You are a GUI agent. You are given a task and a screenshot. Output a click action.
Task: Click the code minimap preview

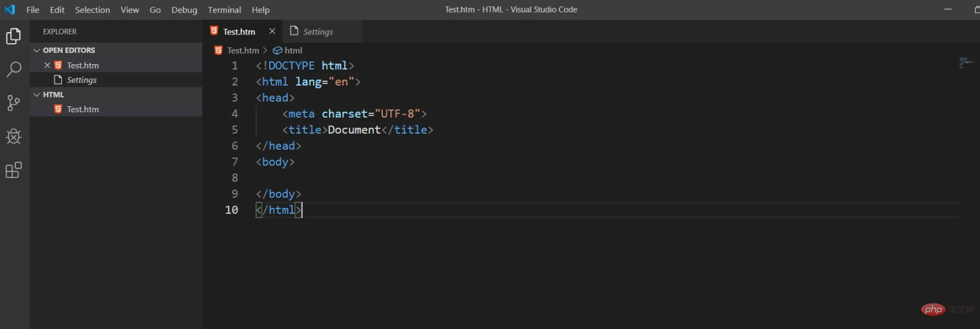pyautogui.click(x=966, y=62)
